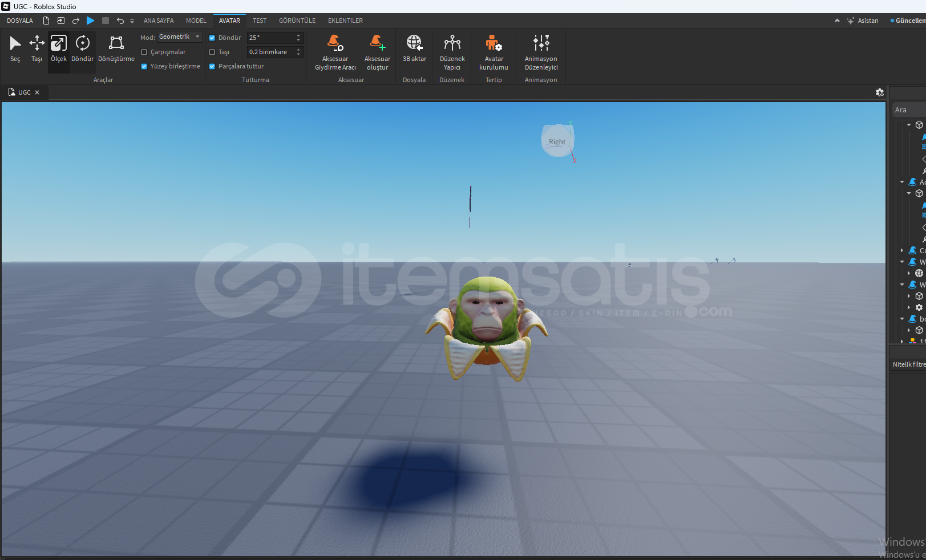Open Aksesuar Giydirme Aracı fitting tool
The height and width of the screenshot is (560, 926).
pos(335,52)
